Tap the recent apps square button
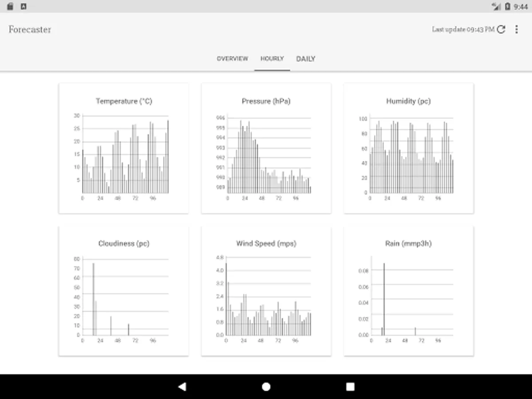532x399 pixels. click(350, 387)
